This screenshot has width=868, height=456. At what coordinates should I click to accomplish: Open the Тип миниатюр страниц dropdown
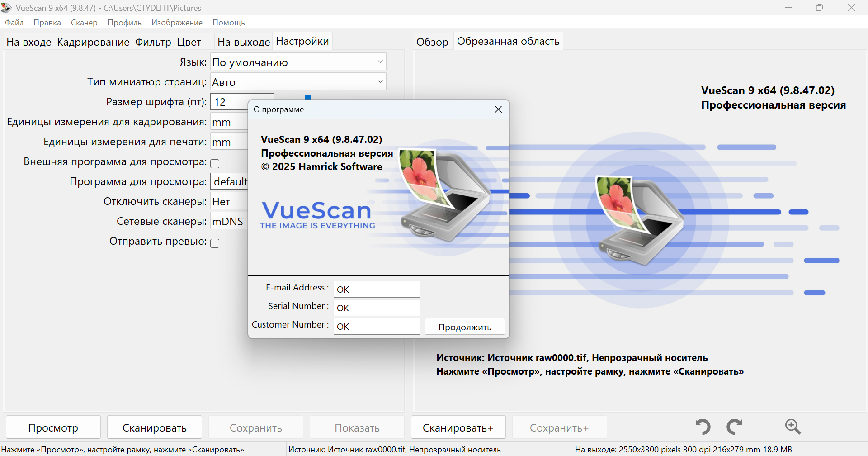[298, 82]
